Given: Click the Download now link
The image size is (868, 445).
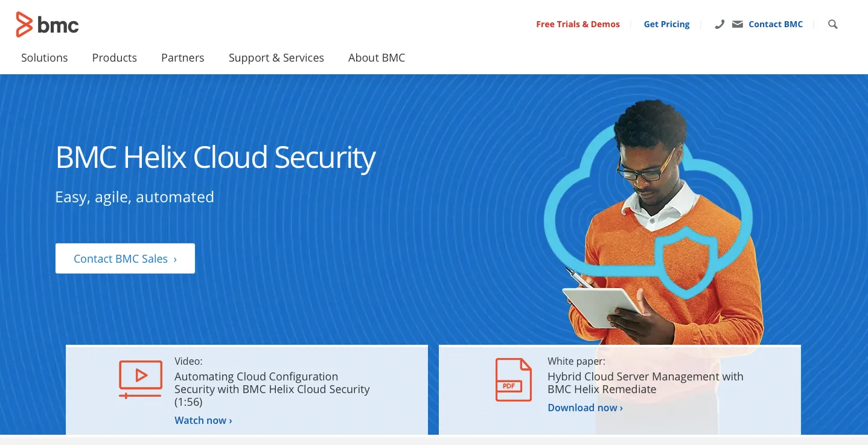Looking at the screenshot, I should pos(586,408).
